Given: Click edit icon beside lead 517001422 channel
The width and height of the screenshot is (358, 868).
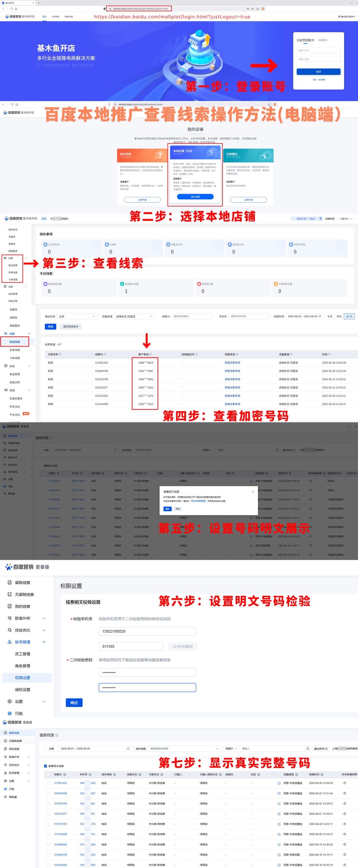Looking at the screenshot, I should coord(279,783).
